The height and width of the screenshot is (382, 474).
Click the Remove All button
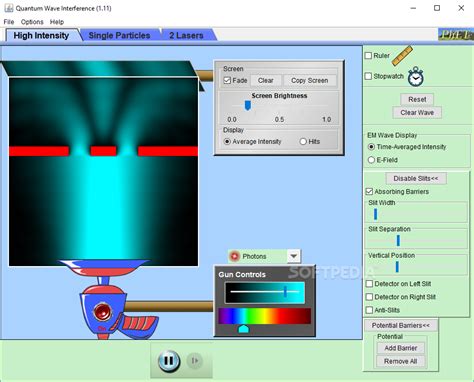(401, 361)
